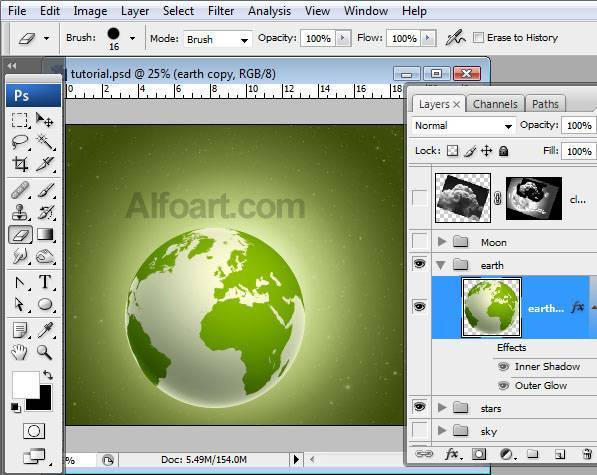Select the Zoom tool
597x475 pixels.
45,352
